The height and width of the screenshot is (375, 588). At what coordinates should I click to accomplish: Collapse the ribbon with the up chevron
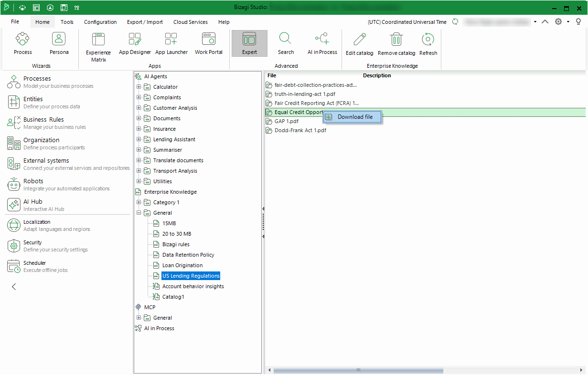point(545,22)
